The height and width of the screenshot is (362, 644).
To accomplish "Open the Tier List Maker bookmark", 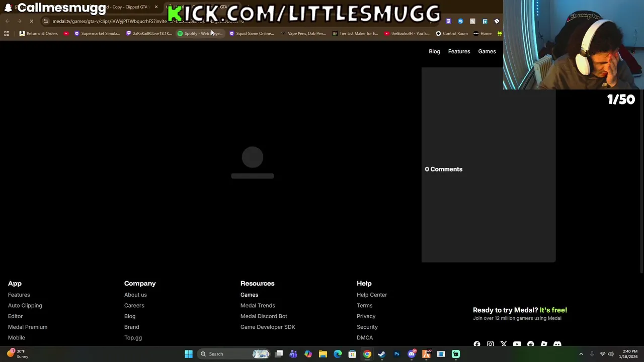I will tap(355, 34).
